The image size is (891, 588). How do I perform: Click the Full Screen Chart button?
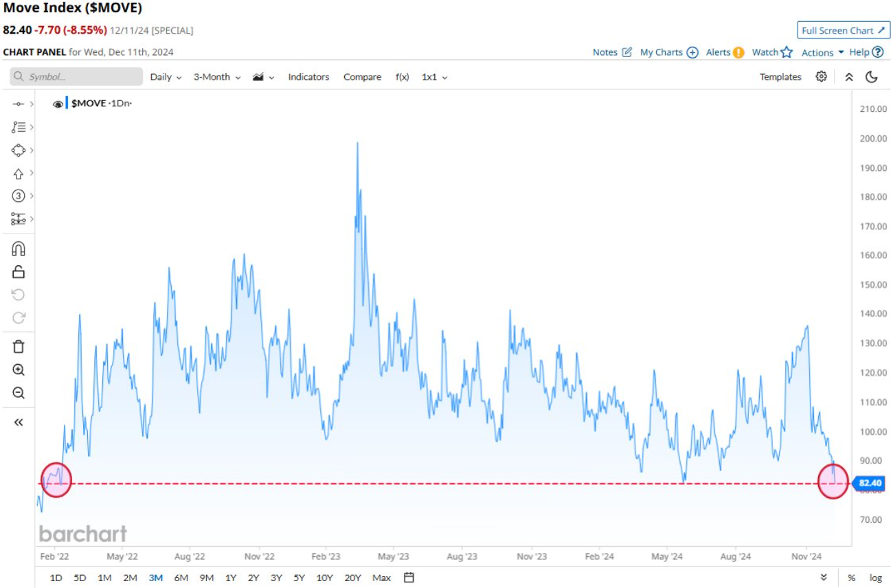coord(844,30)
